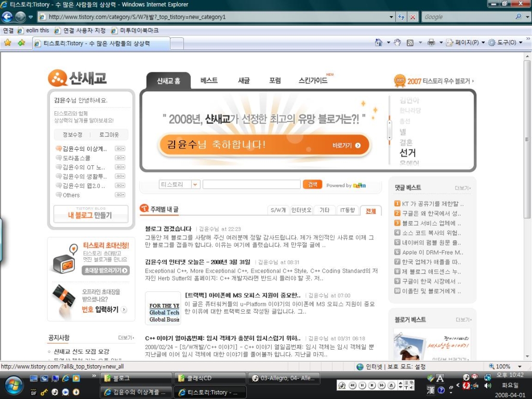Click the media player next track control
Screen dimensions: 532x399
tap(382, 385)
